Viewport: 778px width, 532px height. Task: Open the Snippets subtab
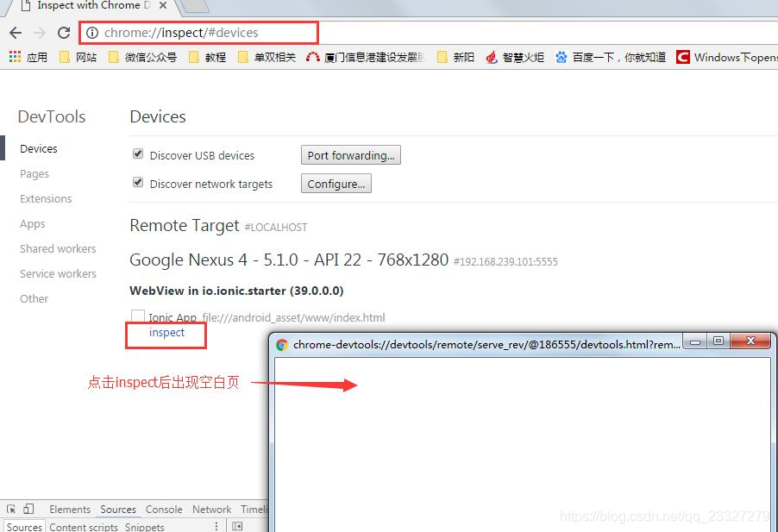click(x=144, y=527)
